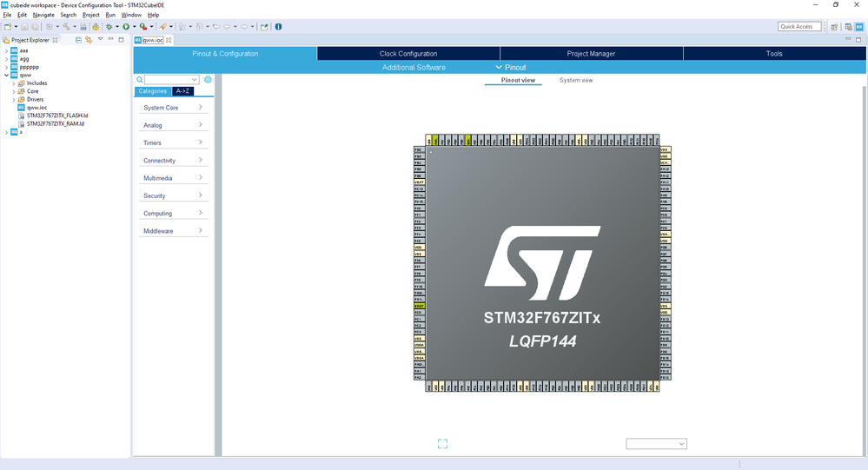Viewport: 868px width, 470px height.
Task: Toggle to Categories listing mode
Action: pos(152,91)
